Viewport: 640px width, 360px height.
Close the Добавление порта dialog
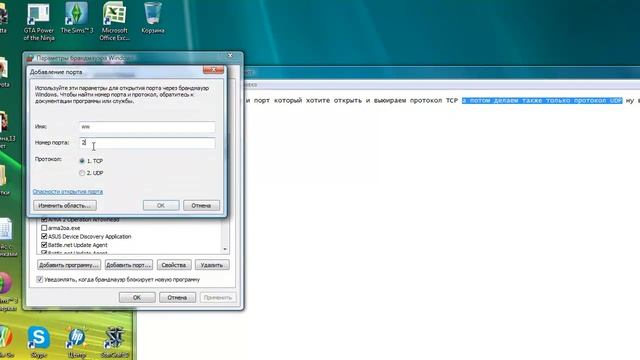click(x=213, y=70)
